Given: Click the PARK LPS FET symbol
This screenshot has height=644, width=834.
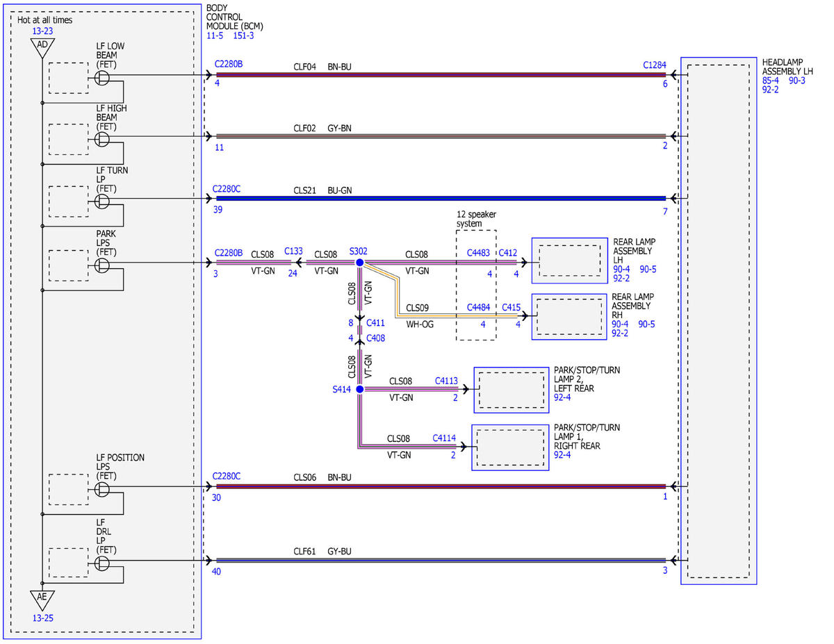Looking at the screenshot, I should pos(102,266).
